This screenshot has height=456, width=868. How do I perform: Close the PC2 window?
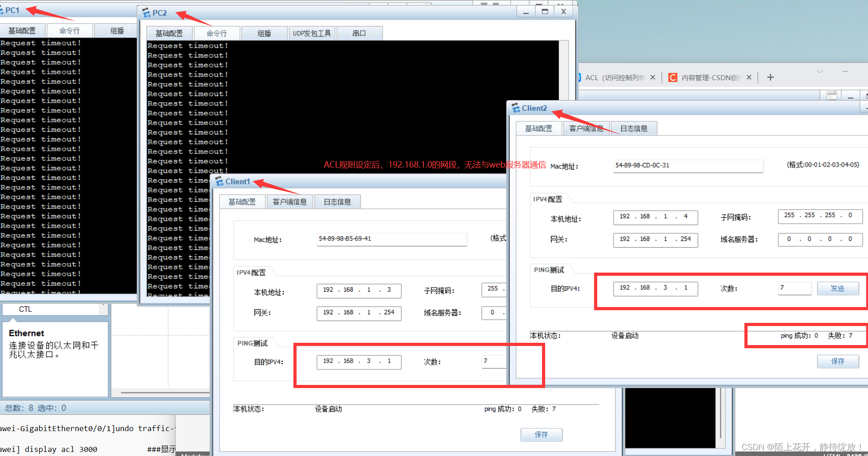point(564,12)
